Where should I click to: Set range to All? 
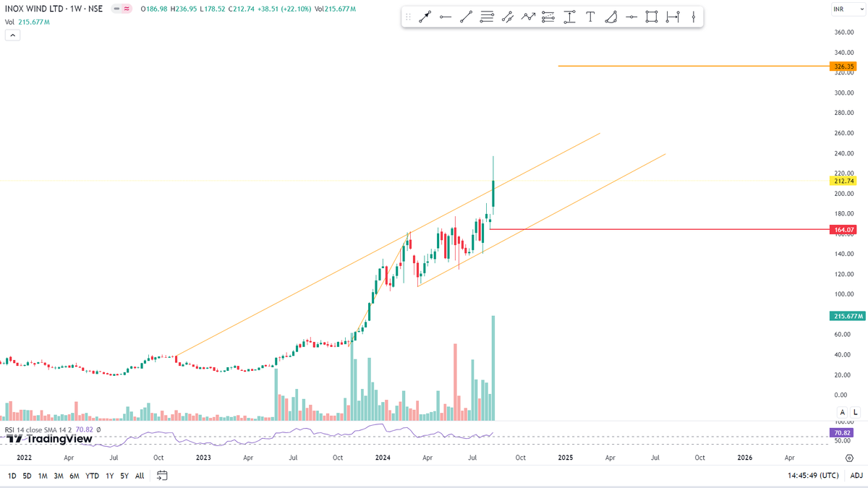coord(140,476)
